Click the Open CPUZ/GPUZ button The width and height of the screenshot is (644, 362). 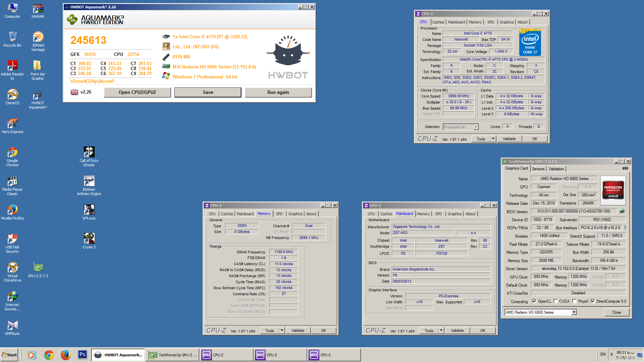[x=138, y=92]
